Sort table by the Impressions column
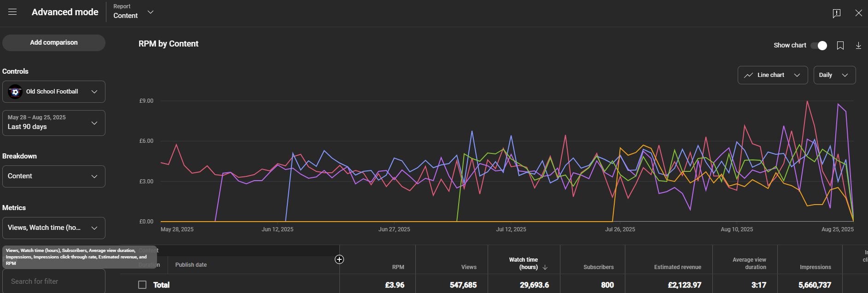The height and width of the screenshot is (293, 868). coord(816,267)
